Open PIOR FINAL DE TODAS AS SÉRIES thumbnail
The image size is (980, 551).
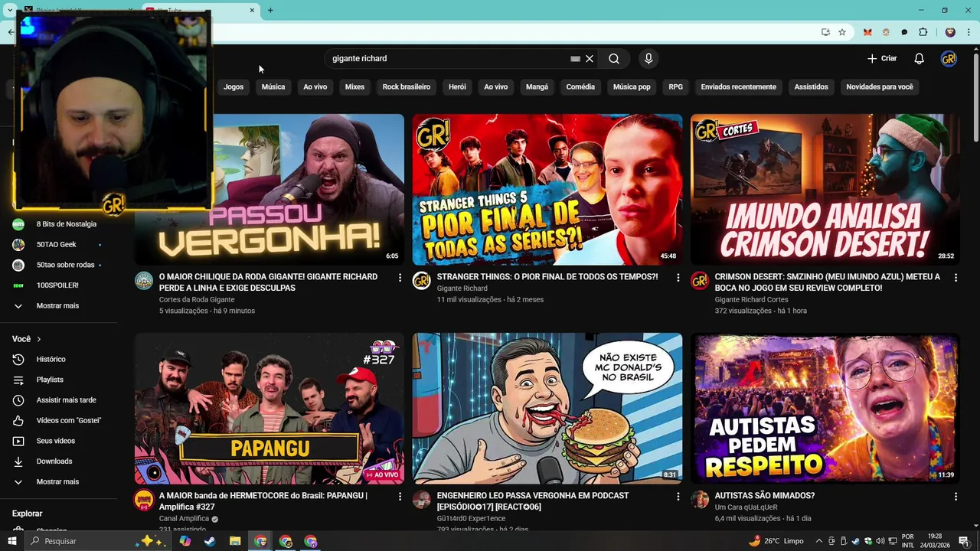[547, 190]
